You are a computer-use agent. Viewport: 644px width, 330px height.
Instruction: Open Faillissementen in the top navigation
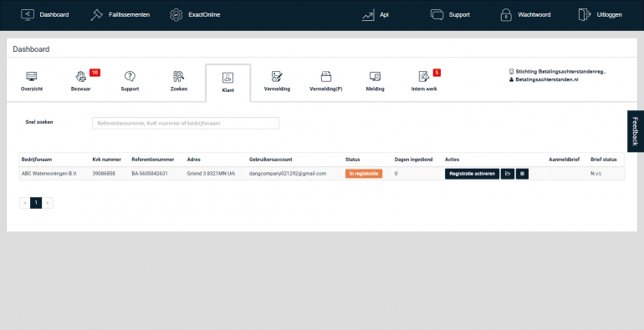coord(120,15)
